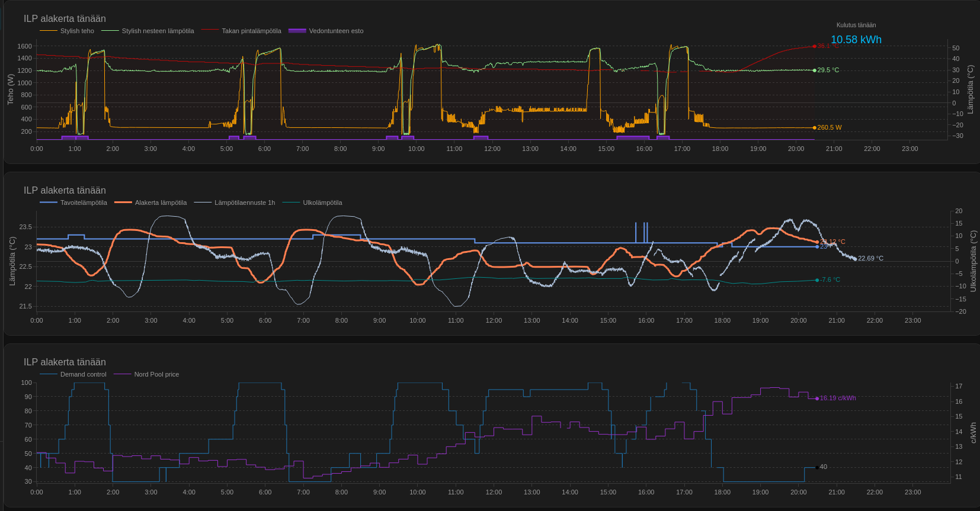Toggle the Demand control legend item
The width and height of the screenshot is (980, 511).
(83, 374)
